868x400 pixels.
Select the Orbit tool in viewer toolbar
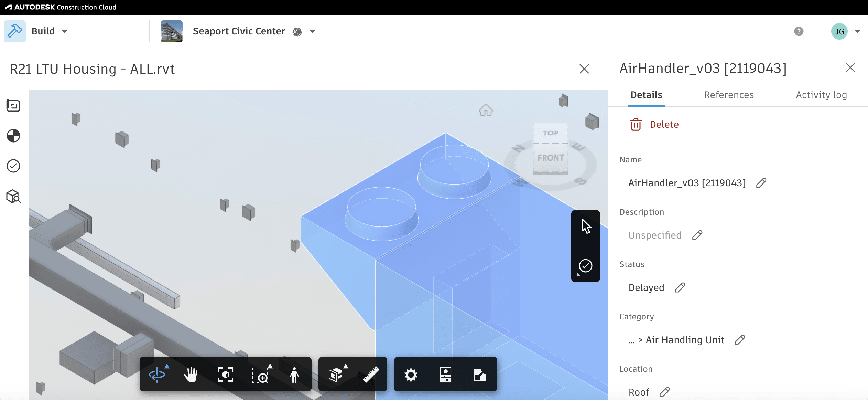click(157, 375)
